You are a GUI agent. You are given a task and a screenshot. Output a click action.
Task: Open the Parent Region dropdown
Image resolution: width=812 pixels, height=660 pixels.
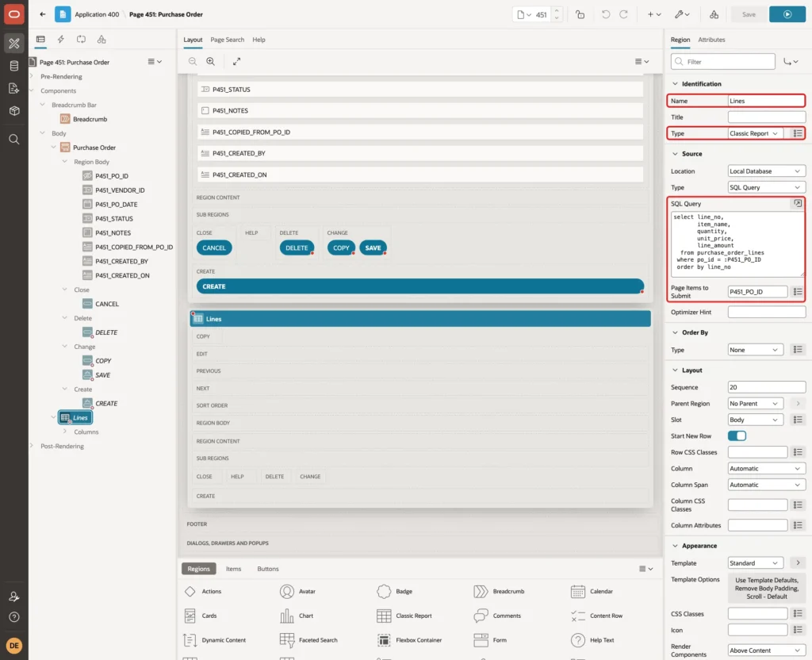pos(755,404)
